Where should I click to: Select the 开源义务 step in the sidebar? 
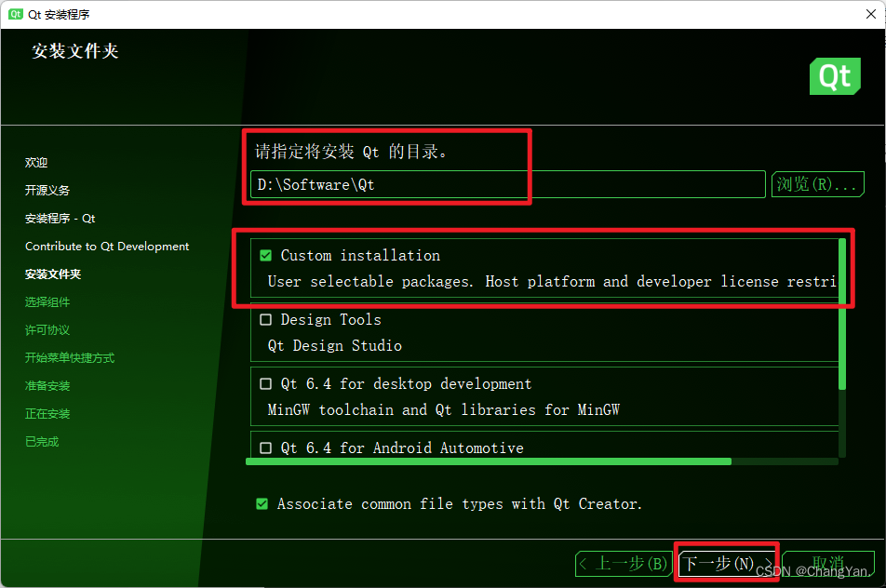47,191
